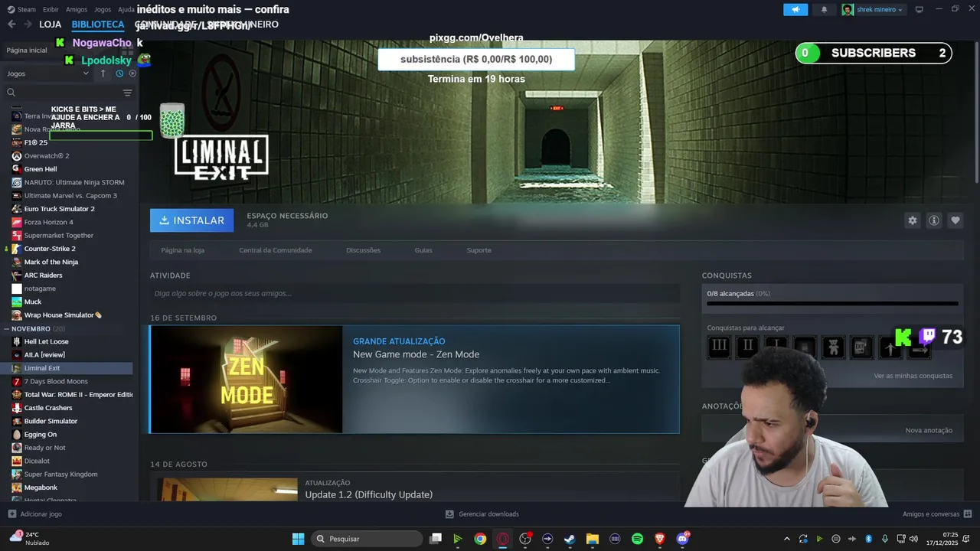Screen dimensions: 980x551
Task: Click Nova anotação
Action: pos(929,430)
